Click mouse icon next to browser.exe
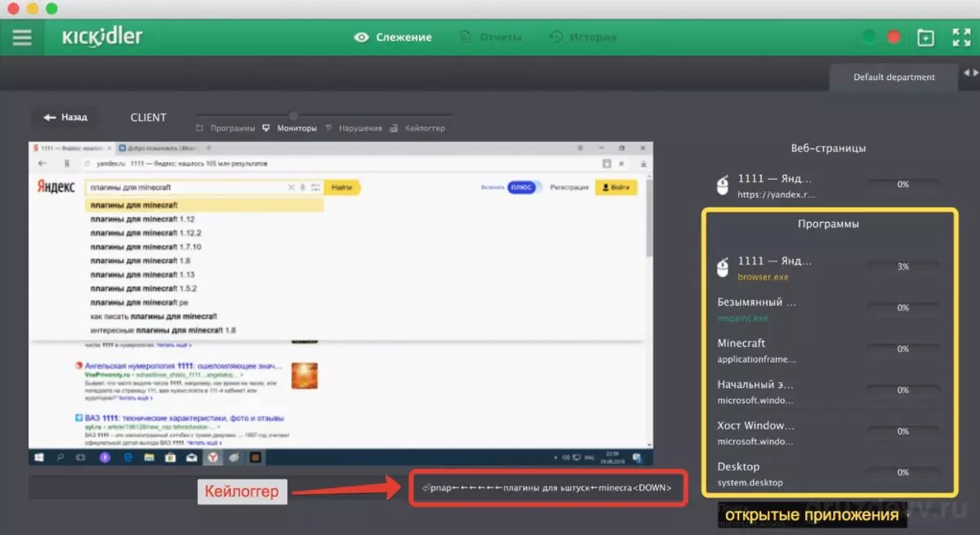Viewport: 980px width, 535px height. pyautogui.click(x=722, y=267)
